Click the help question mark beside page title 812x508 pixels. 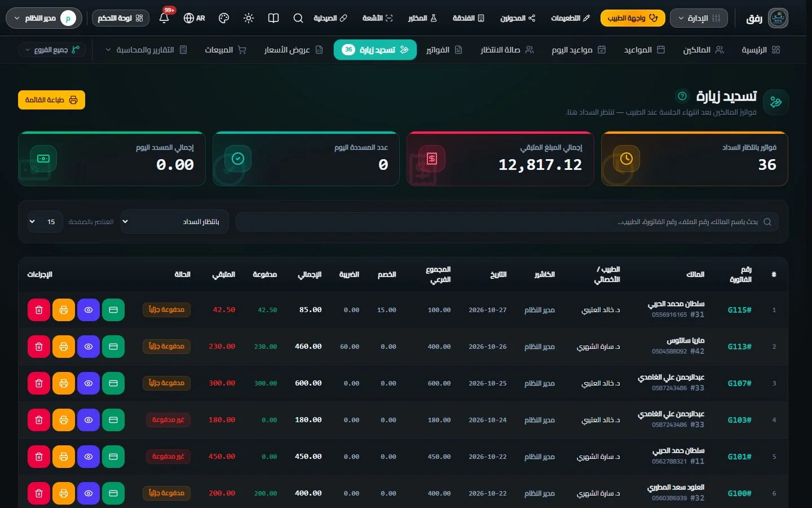[682, 96]
